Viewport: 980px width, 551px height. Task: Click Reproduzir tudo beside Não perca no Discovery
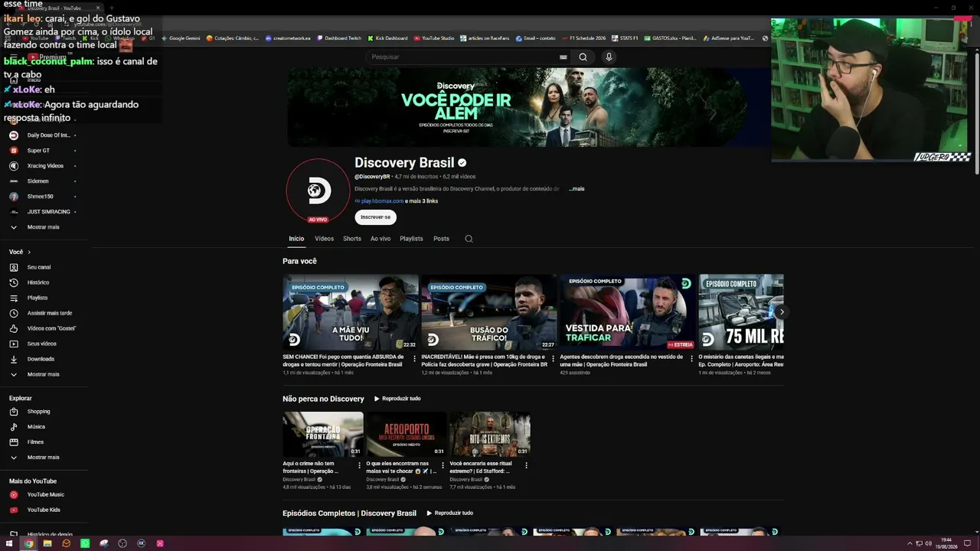coord(397,399)
